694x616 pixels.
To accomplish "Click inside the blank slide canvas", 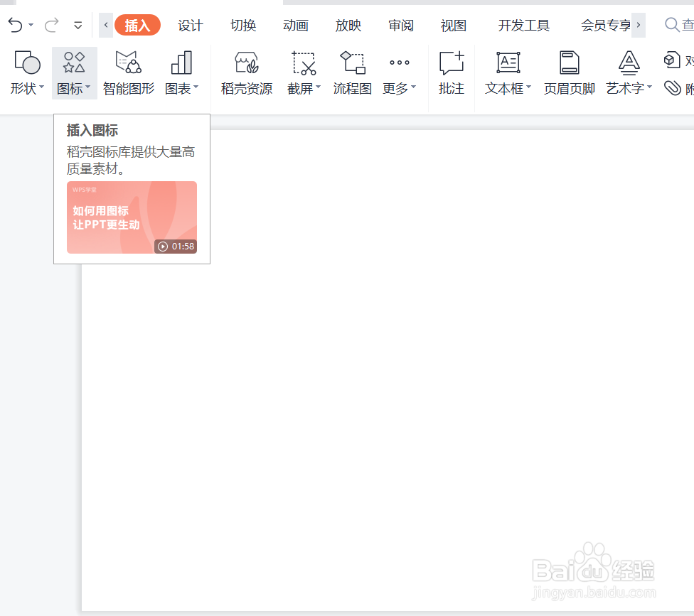I will pyautogui.click(x=388, y=371).
